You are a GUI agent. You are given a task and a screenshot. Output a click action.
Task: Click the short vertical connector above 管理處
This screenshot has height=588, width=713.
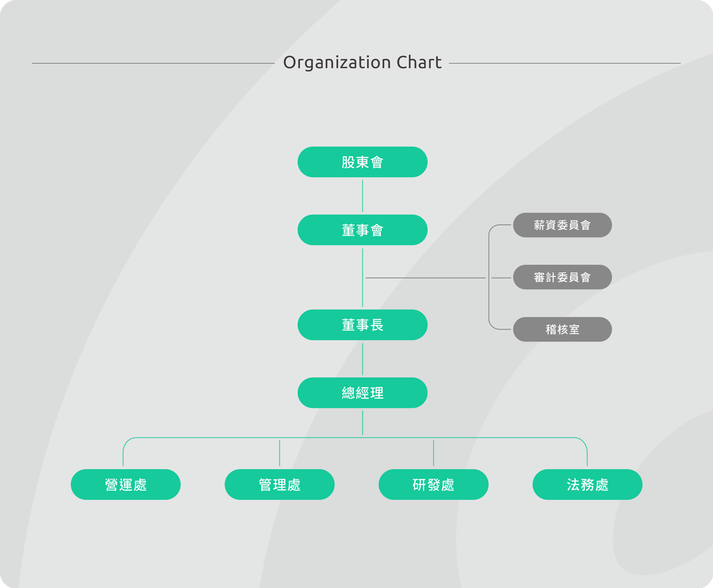pos(279,453)
